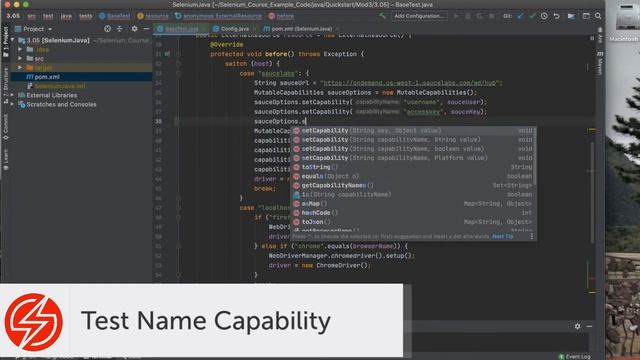Click 3.05 breadcrumb in navigation bar
This screenshot has height=360, width=640.
coord(13,16)
